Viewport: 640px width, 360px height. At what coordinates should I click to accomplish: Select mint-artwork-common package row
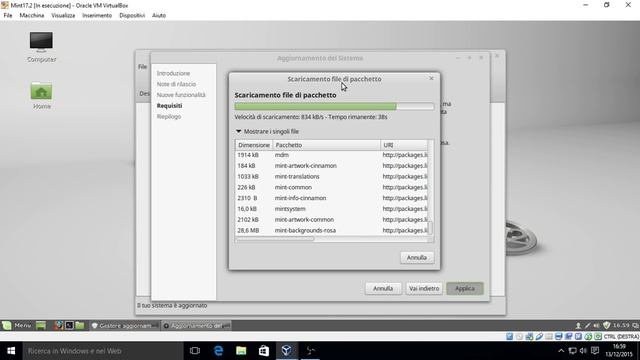tap(331, 220)
